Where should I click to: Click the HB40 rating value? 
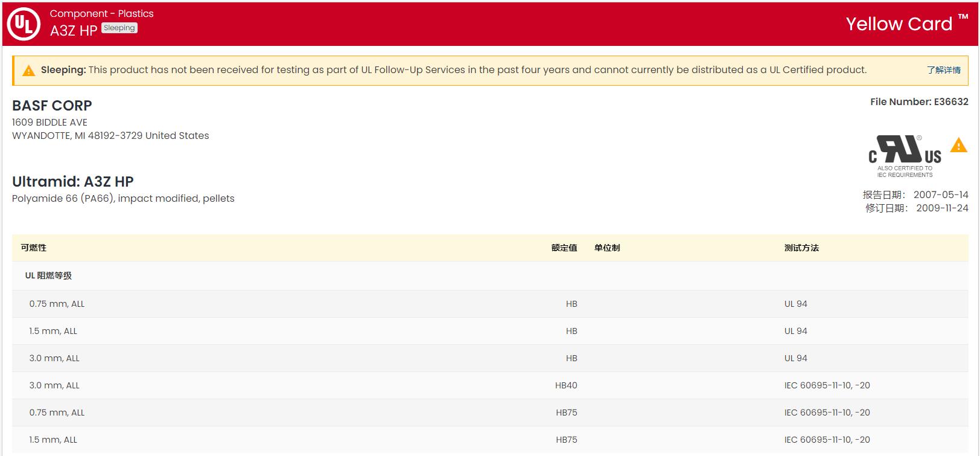566,385
